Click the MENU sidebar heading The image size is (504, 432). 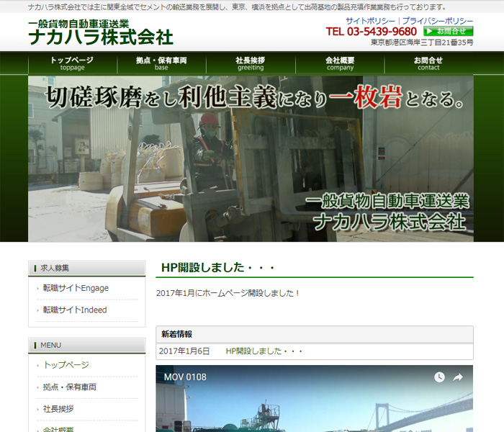point(87,345)
